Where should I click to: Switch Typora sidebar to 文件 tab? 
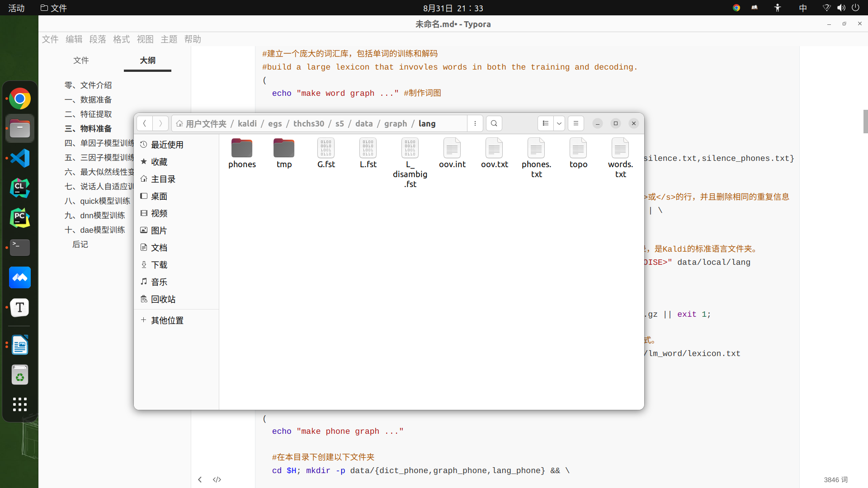click(x=81, y=61)
